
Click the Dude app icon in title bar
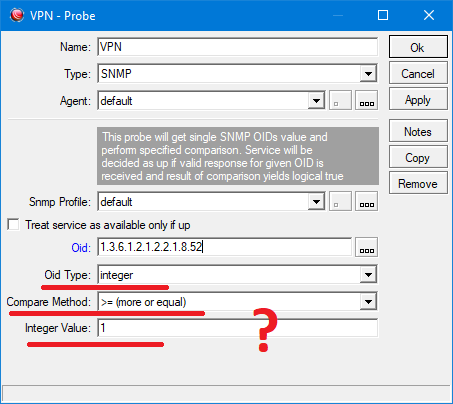17,15
